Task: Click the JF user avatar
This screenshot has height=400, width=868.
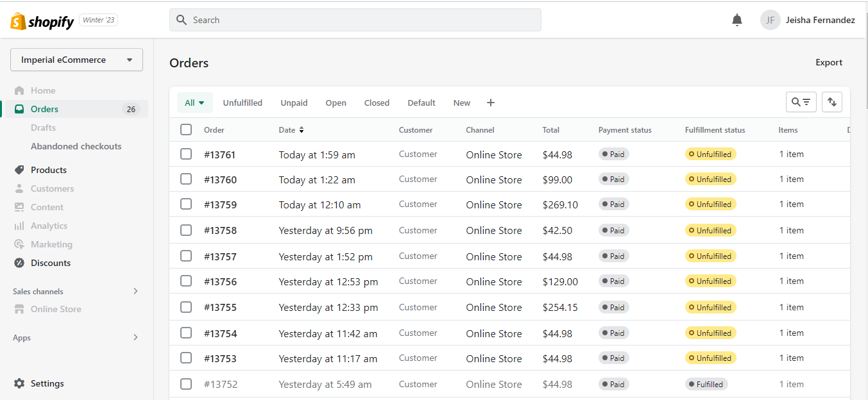Action: pyautogui.click(x=770, y=20)
